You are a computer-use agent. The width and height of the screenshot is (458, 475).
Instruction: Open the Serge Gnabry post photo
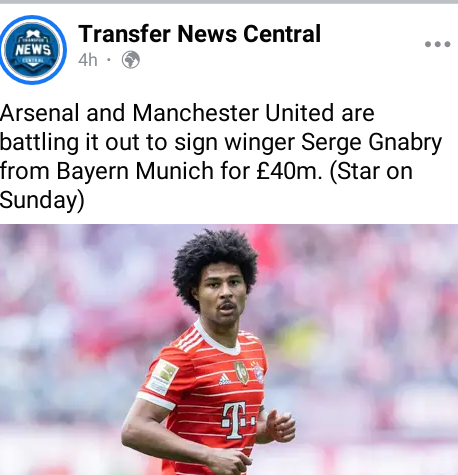point(229,350)
